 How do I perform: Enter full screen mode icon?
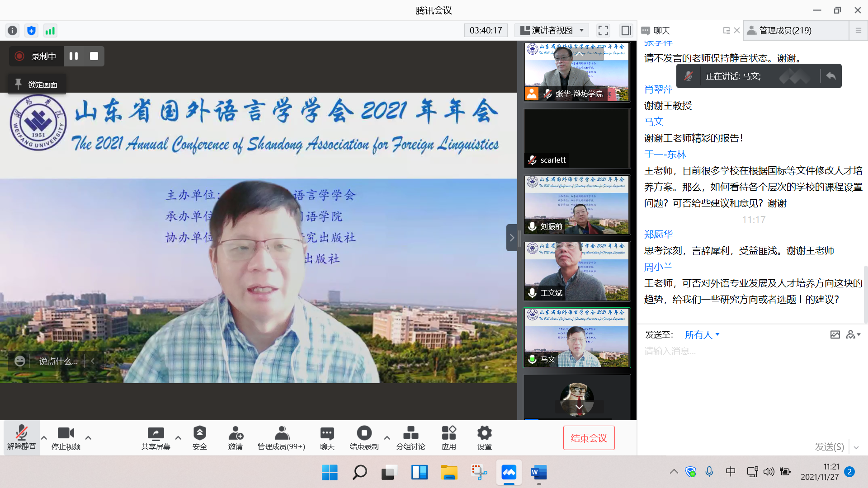(x=603, y=30)
